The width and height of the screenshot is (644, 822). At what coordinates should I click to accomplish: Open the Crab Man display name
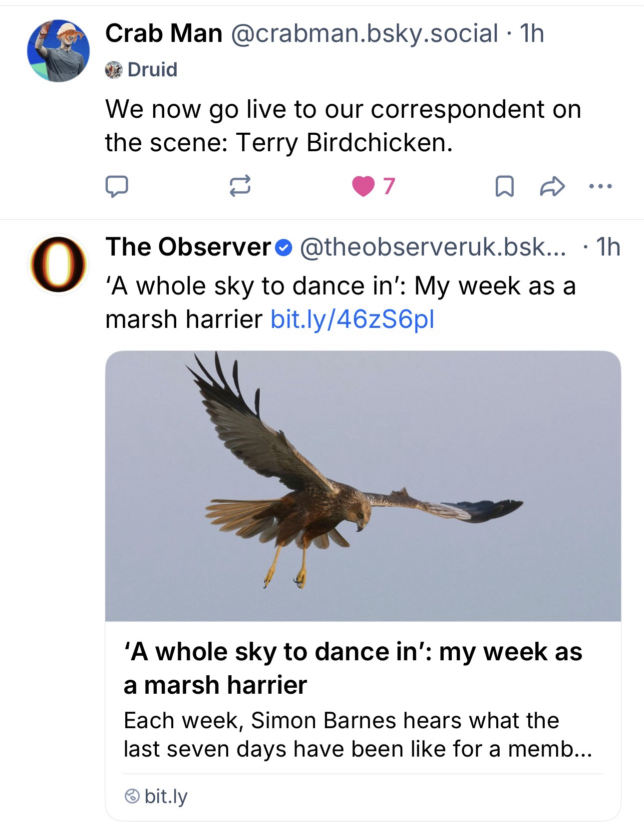click(163, 34)
